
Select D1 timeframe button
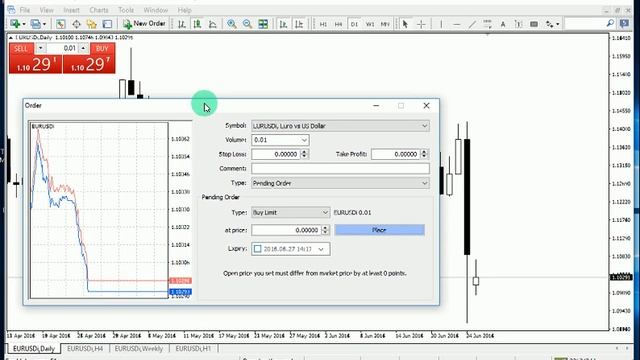pyautogui.click(x=354, y=24)
